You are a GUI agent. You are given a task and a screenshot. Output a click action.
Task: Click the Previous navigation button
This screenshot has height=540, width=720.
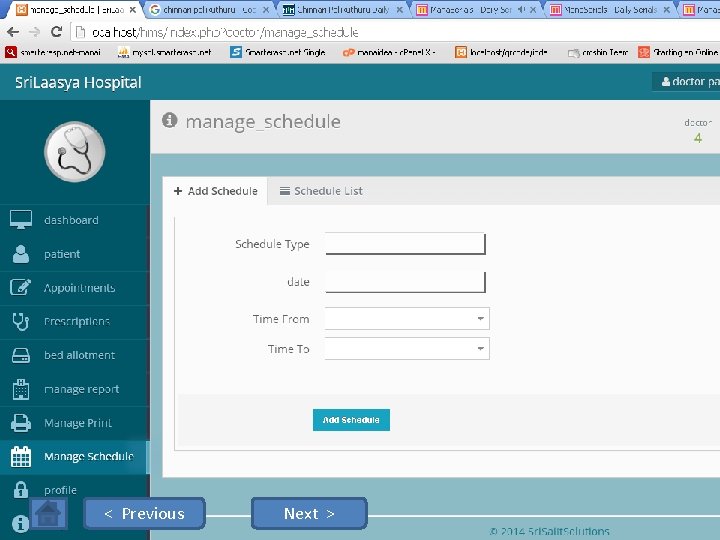144,513
